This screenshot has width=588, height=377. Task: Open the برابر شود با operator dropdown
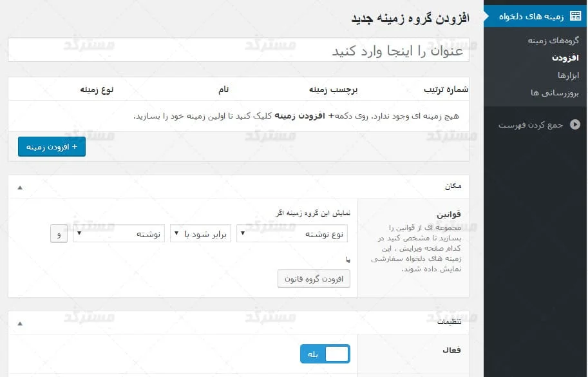pyautogui.click(x=200, y=233)
